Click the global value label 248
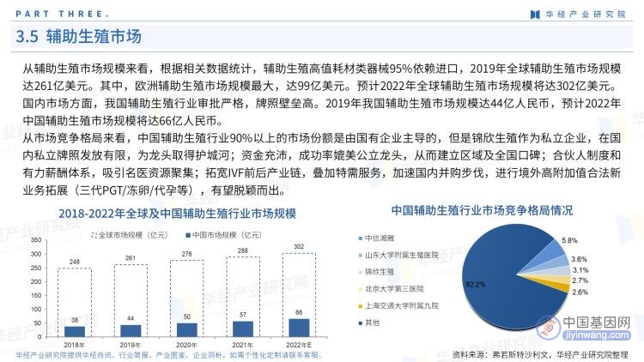 click(75, 262)
